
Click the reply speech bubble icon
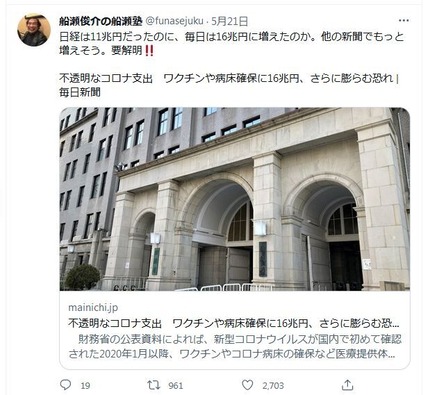coord(65,385)
